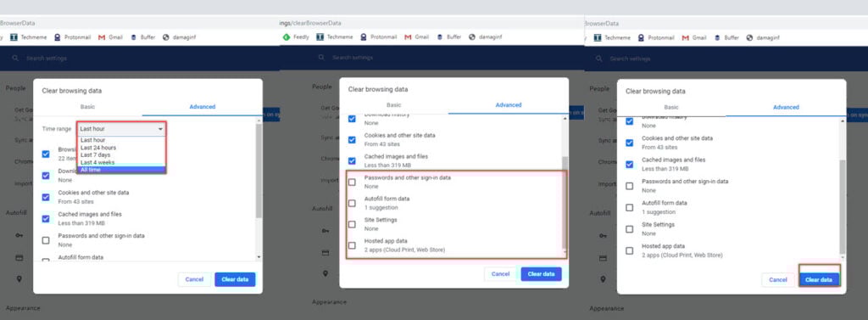Viewport: 868px width, 320px height.
Task: Open Gmail bookmark in the right screenshot
Action: tap(694, 37)
